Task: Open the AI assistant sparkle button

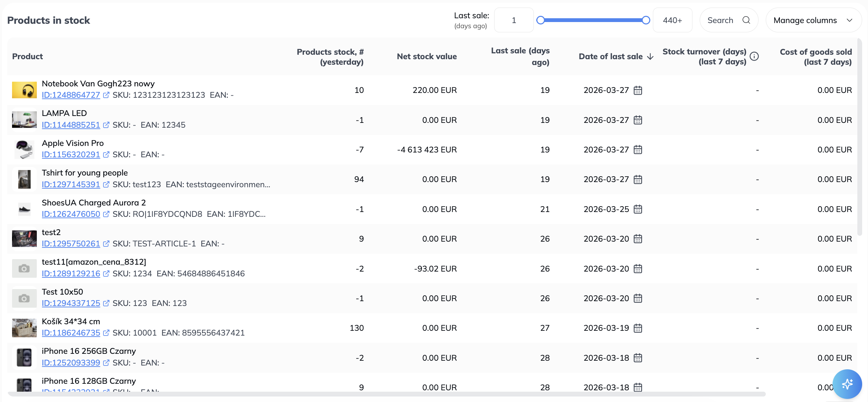Action: click(x=847, y=383)
